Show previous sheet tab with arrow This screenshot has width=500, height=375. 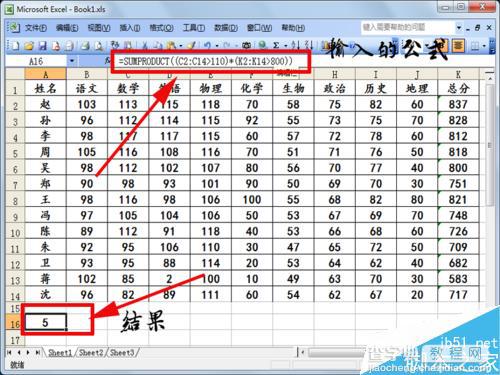[x=19, y=352]
